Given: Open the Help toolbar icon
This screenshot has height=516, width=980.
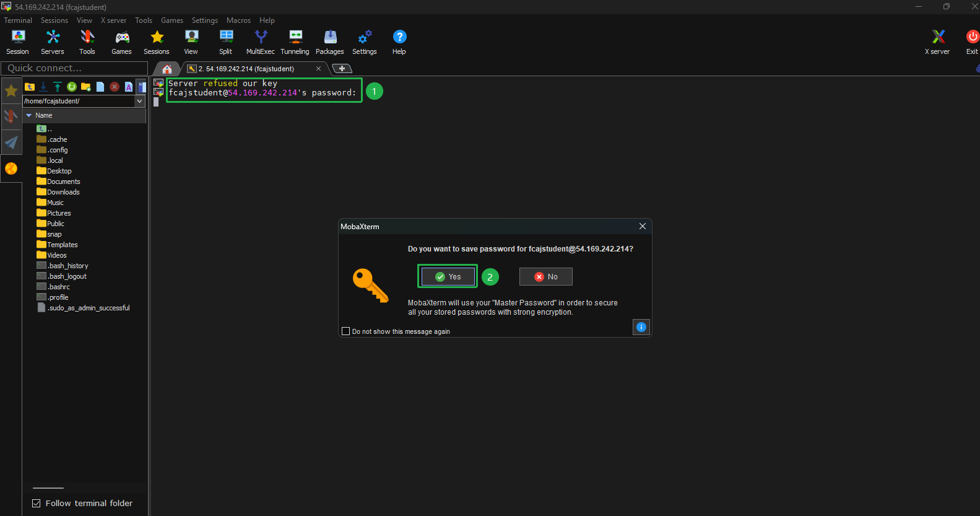Looking at the screenshot, I should [x=399, y=42].
